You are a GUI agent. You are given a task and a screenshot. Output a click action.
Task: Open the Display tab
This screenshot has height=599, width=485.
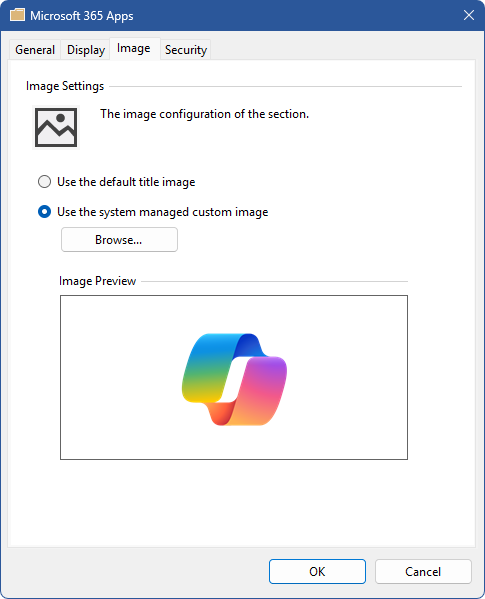click(86, 50)
